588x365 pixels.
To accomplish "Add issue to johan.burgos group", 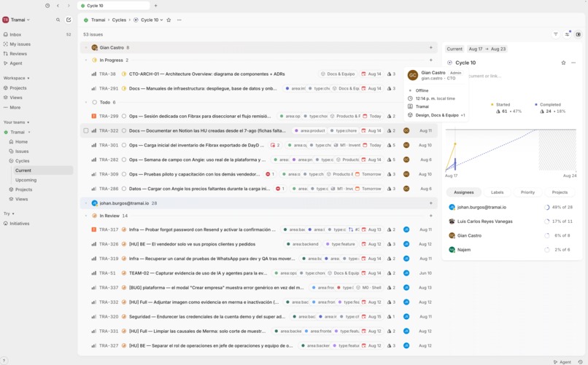I will [431, 203].
